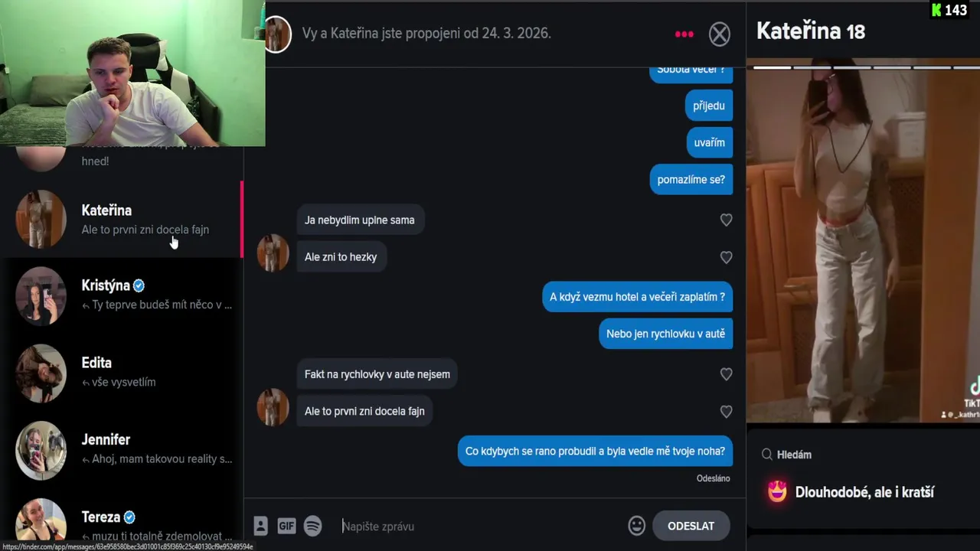
Task: Click the Spotify song share icon
Action: (312, 526)
